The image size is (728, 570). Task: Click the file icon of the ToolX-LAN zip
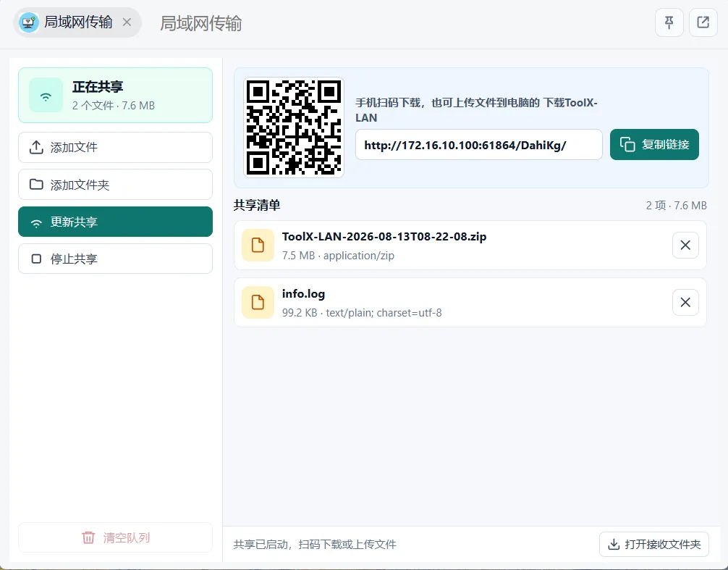(x=258, y=246)
